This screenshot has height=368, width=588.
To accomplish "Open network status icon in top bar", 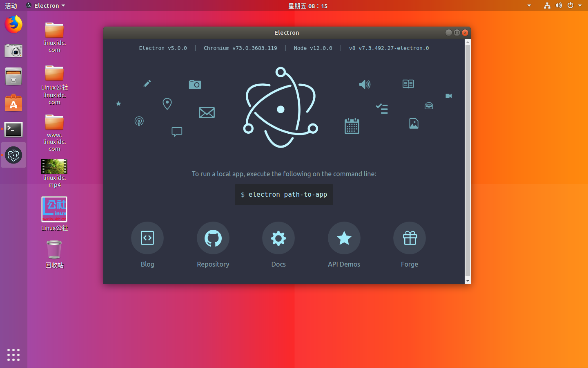I will (547, 6).
